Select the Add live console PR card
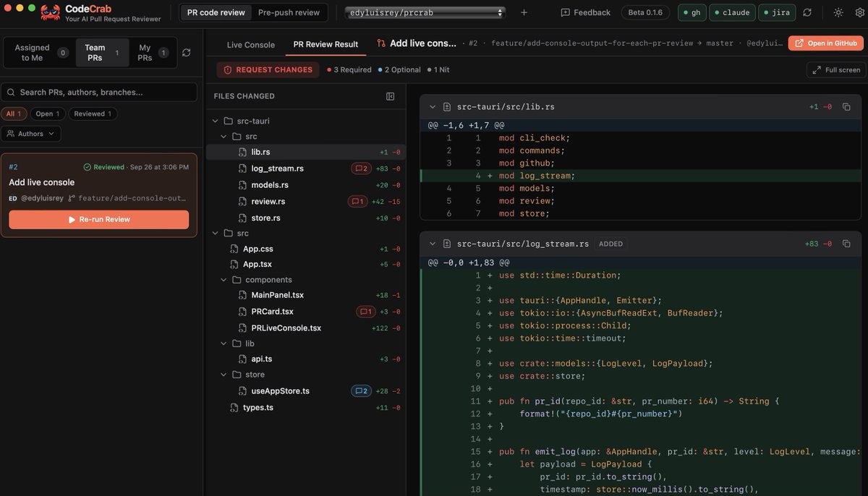Image resolution: width=868 pixels, height=496 pixels. point(99,195)
